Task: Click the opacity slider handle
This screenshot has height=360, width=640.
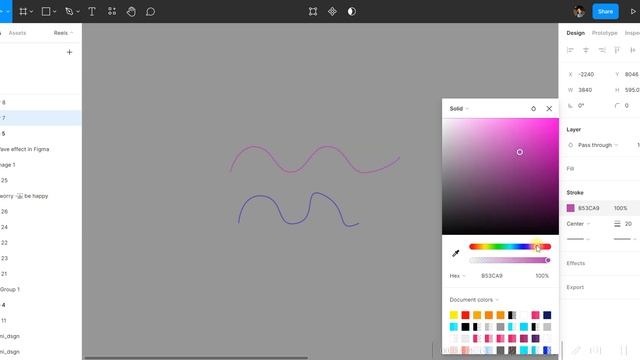Action: (x=547, y=260)
